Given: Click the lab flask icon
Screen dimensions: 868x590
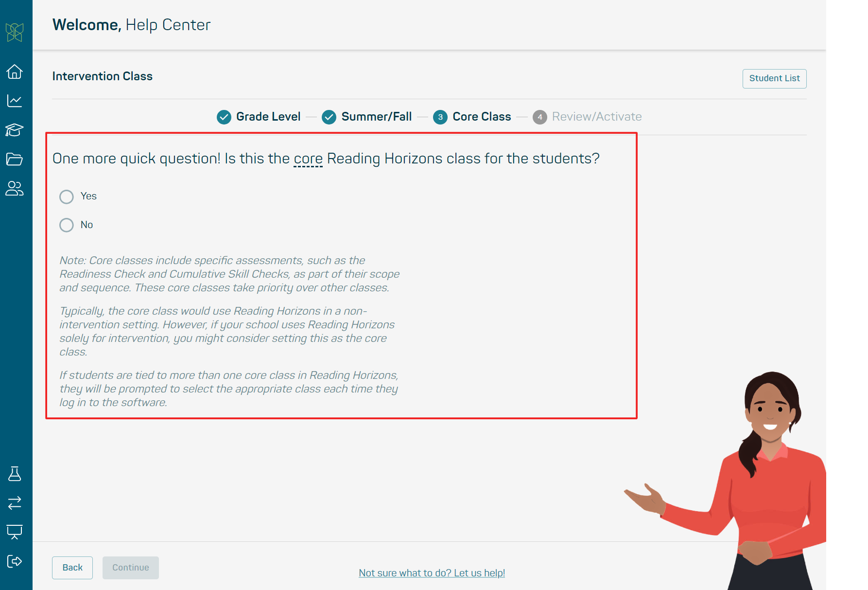Looking at the screenshot, I should pyautogui.click(x=15, y=474).
